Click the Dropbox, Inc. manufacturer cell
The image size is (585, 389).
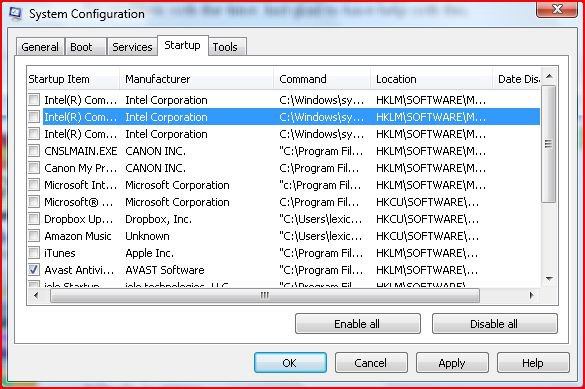click(x=159, y=219)
